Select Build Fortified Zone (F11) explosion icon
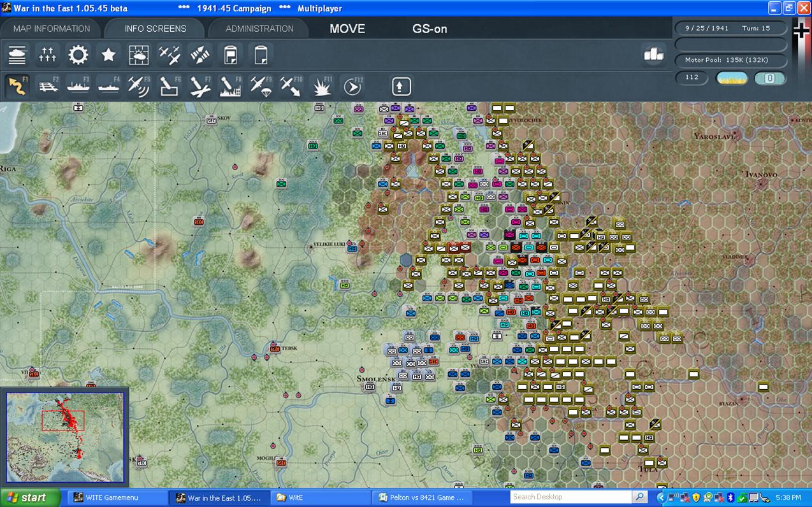The height and width of the screenshot is (507, 812). (322, 86)
